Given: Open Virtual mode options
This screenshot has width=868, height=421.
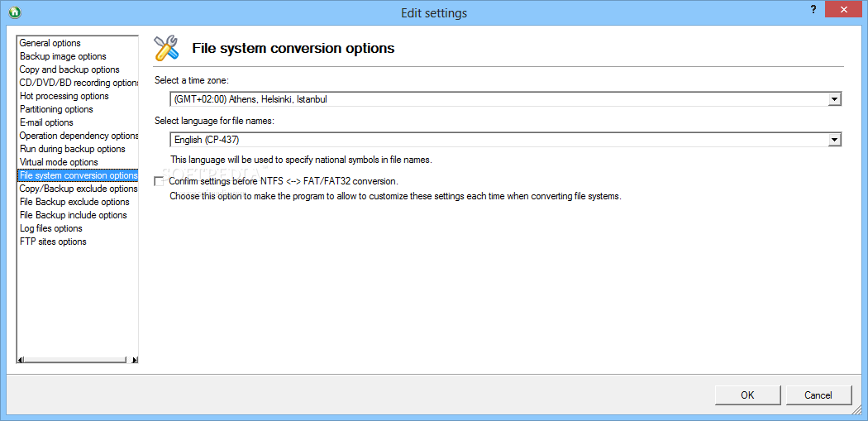Looking at the screenshot, I should coord(78,162).
